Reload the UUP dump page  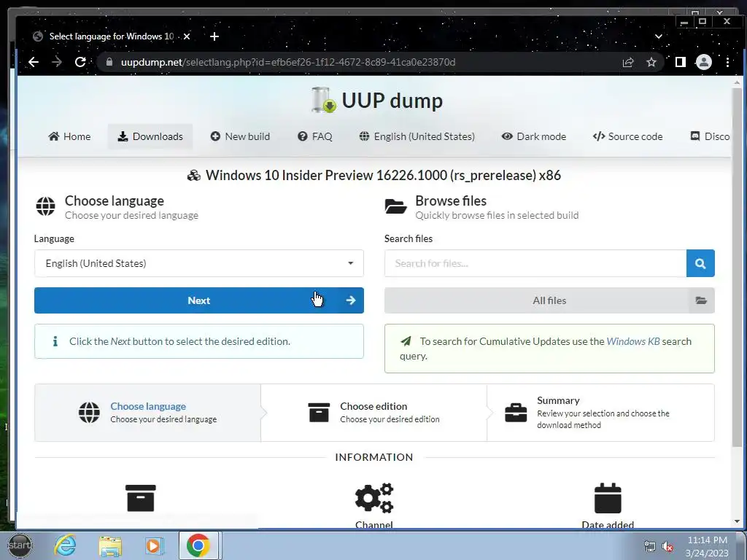(x=80, y=62)
